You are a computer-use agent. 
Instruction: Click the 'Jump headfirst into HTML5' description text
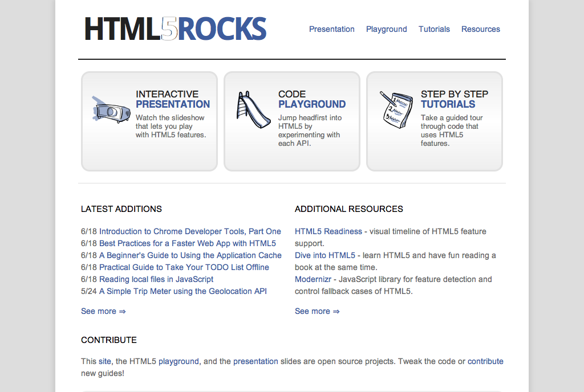[310, 130]
